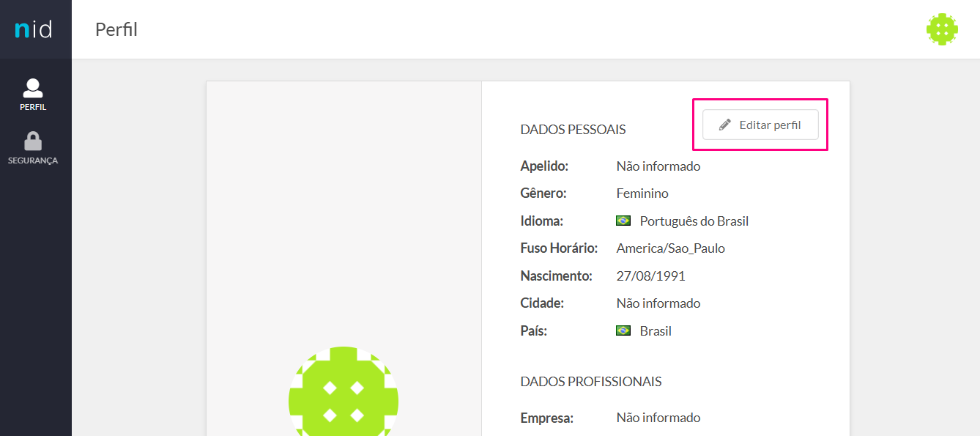Select the birth date 27/08/1991

click(x=651, y=276)
